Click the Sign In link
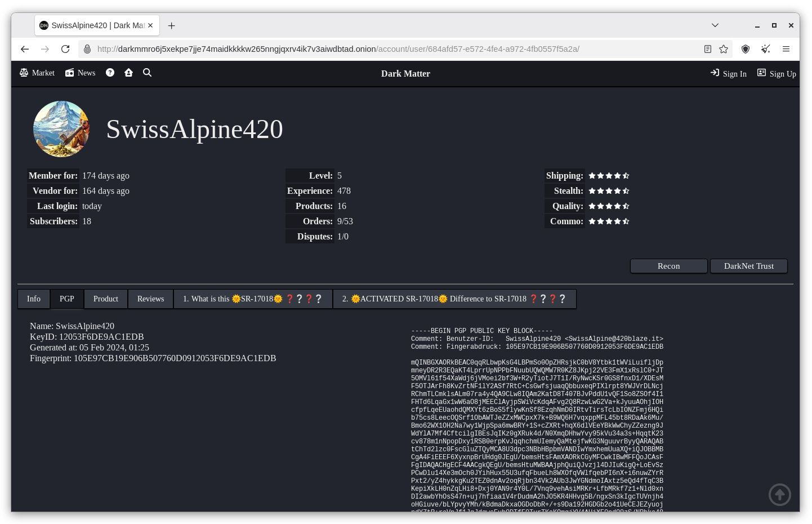 point(729,73)
